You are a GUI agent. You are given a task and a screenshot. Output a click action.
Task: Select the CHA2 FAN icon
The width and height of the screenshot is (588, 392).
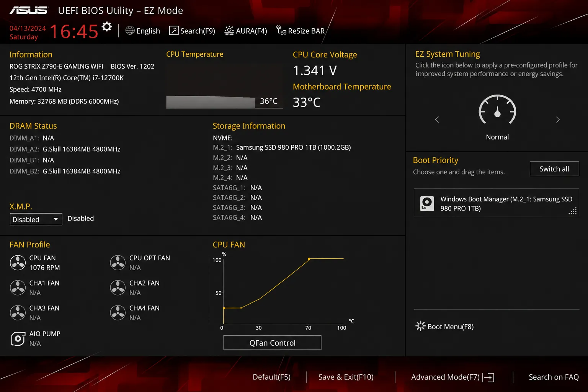pyautogui.click(x=118, y=287)
